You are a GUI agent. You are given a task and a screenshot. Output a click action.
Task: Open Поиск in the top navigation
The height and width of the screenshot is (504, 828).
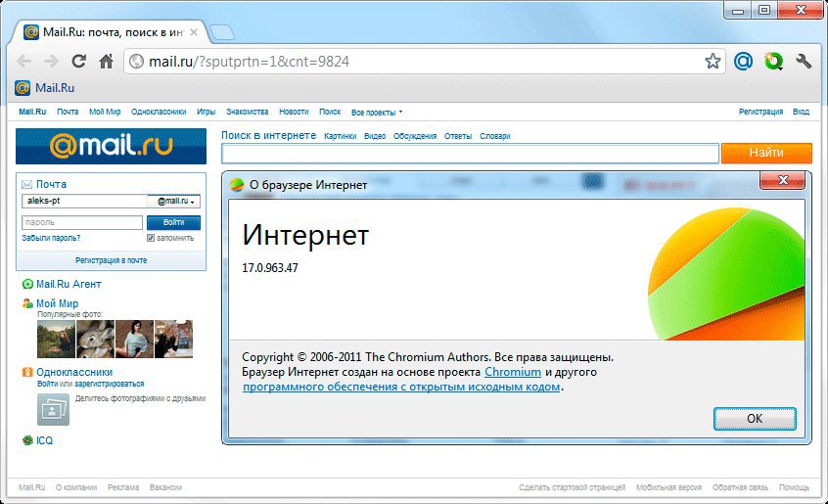click(x=330, y=112)
